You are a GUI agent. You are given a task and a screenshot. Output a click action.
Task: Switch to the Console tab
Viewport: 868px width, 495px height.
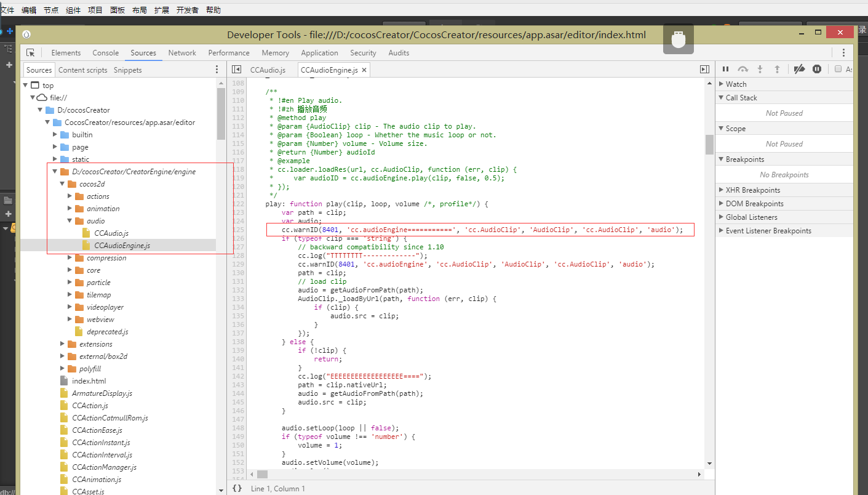tap(106, 53)
